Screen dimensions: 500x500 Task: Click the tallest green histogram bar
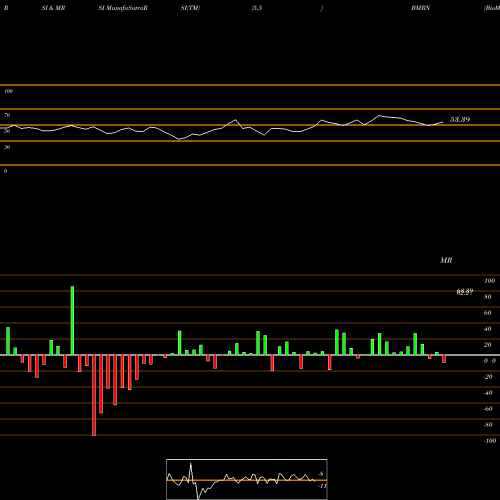tap(72, 321)
